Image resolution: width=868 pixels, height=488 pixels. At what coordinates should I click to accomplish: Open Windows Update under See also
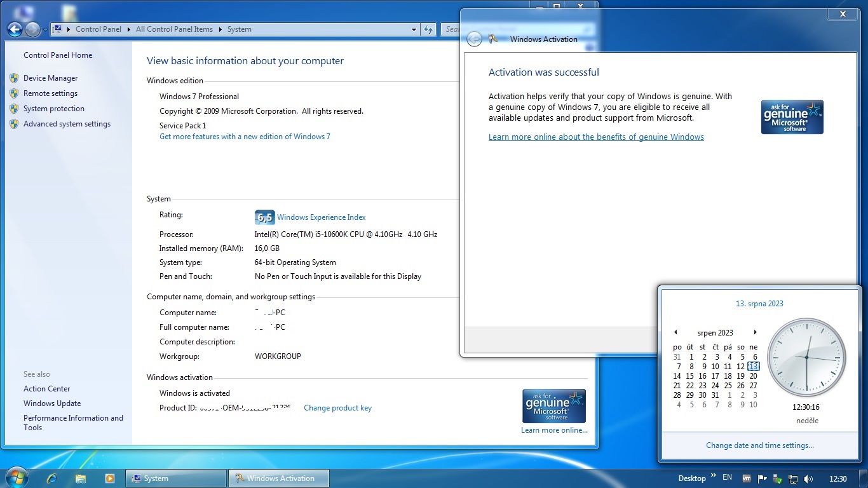click(52, 403)
